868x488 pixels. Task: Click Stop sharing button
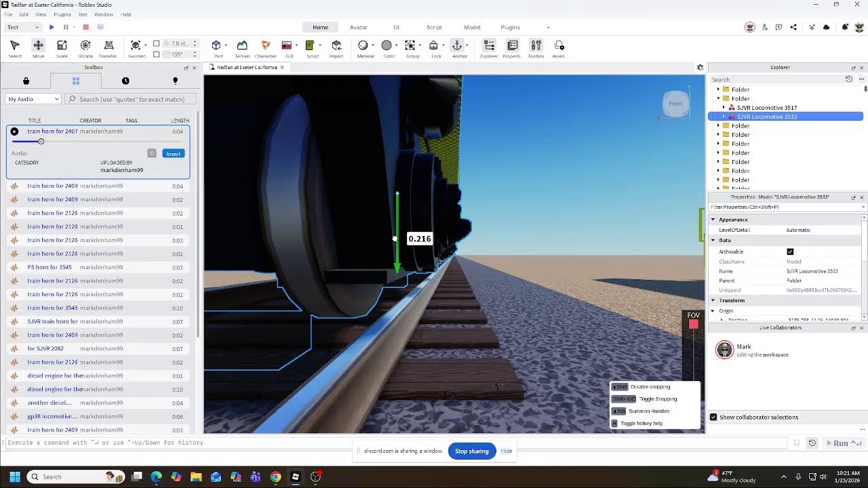coord(472,451)
